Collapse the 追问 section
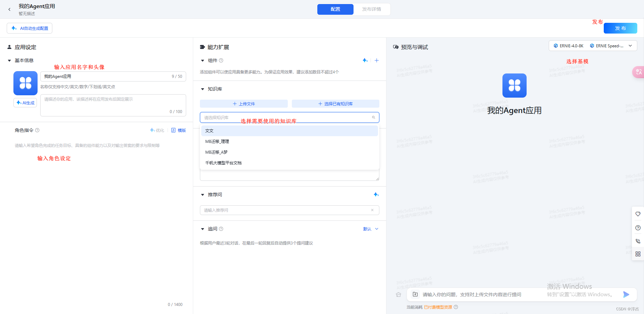The image size is (644, 314). point(203,229)
